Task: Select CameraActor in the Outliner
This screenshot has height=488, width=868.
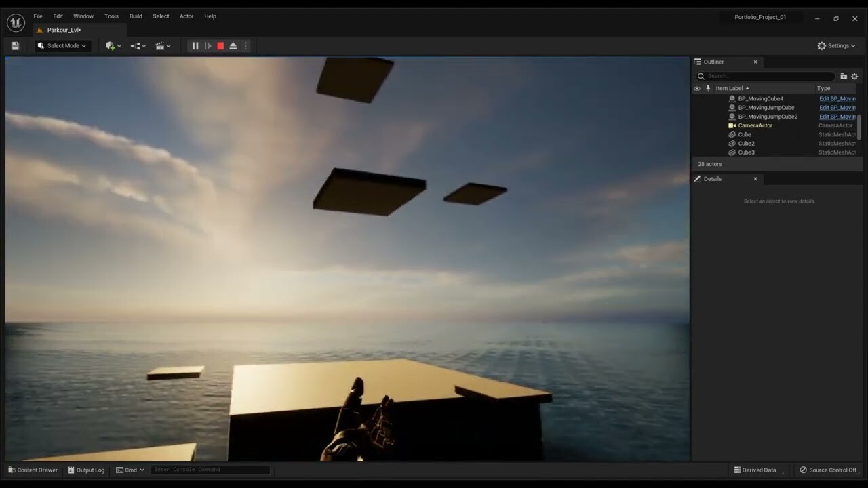Action: coord(755,125)
